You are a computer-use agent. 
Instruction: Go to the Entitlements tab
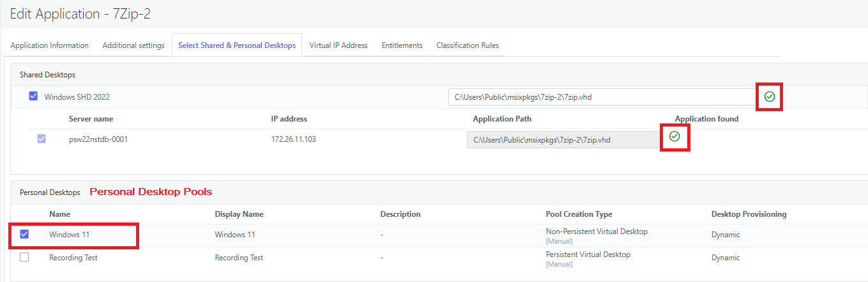402,45
